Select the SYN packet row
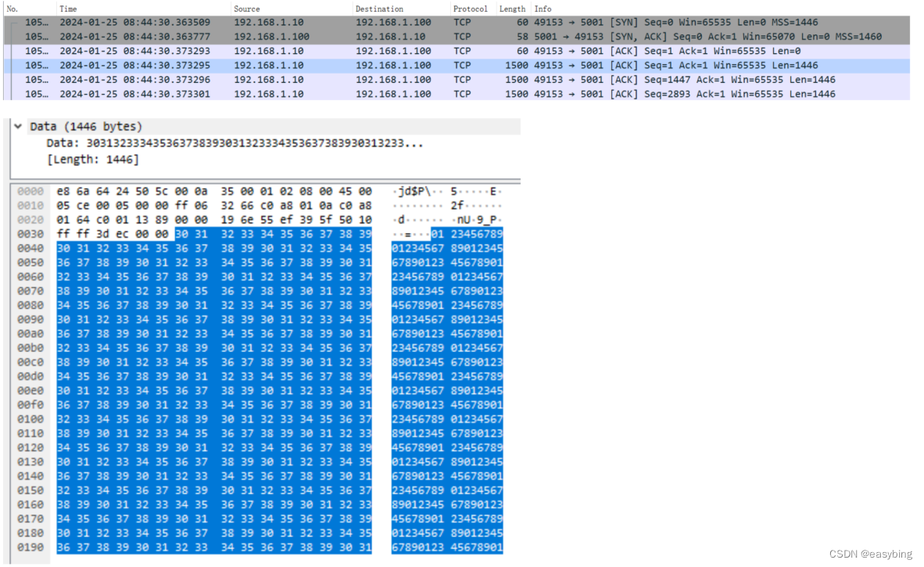 [x=313, y=22]
